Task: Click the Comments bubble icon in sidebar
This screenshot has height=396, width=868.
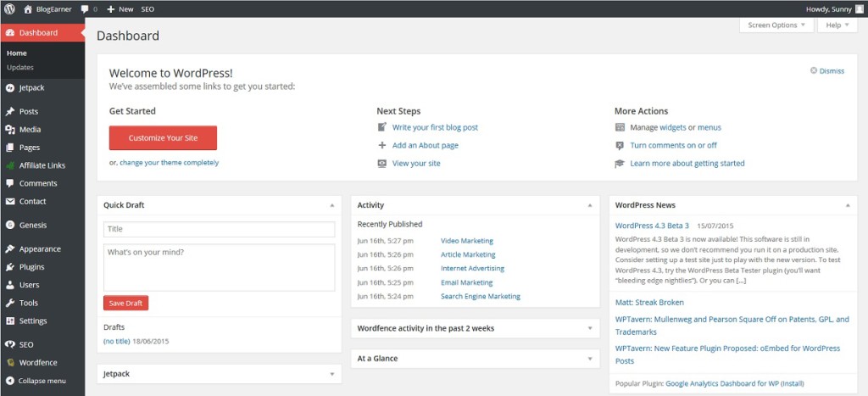Action: (10, 183)
